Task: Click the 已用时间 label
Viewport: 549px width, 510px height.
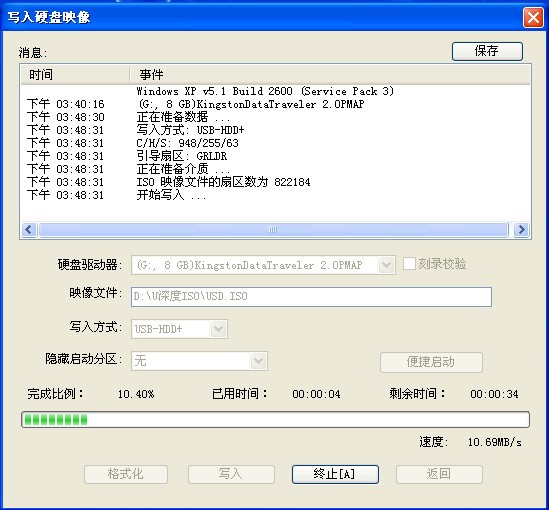Action: pyautogui.click(x=239, y=394)
